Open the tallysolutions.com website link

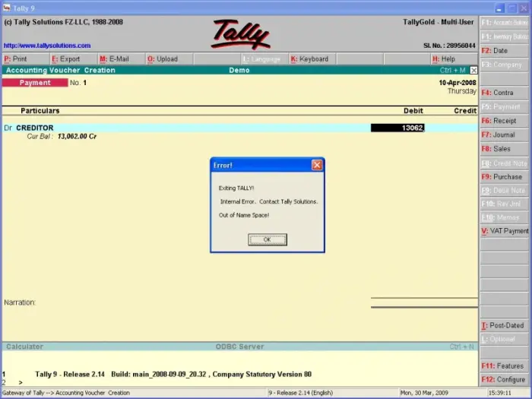[x=47, y=46]
